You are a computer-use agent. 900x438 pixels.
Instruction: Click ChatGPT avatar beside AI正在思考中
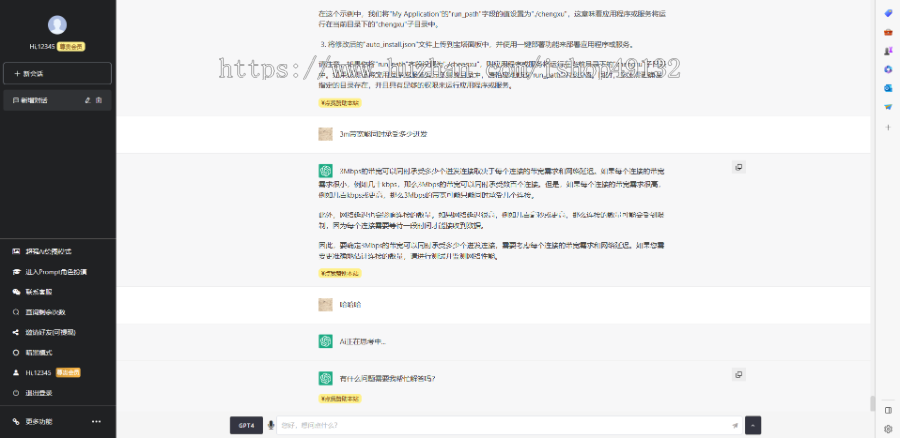tap(325, 341)
